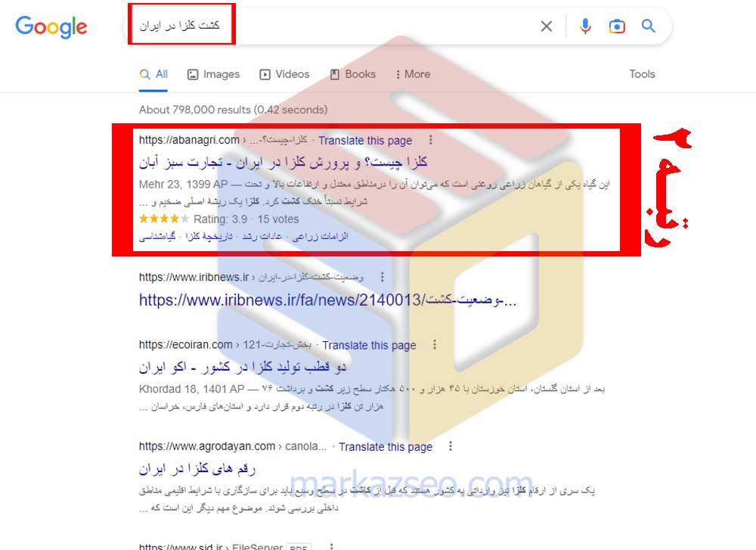Screen dimensions: 756x550
Task: Switch to the Images tab
Action: (x=213, y=74)
